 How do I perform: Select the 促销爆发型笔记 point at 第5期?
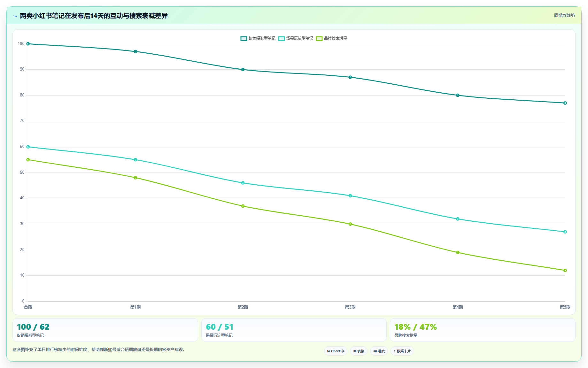pos(565,103)
